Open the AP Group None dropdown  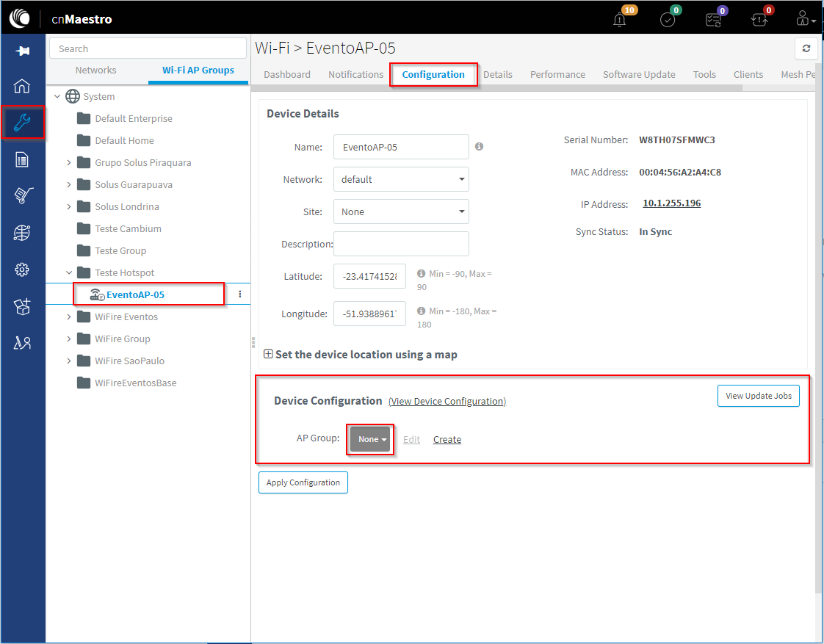click(x=371, y=439)
